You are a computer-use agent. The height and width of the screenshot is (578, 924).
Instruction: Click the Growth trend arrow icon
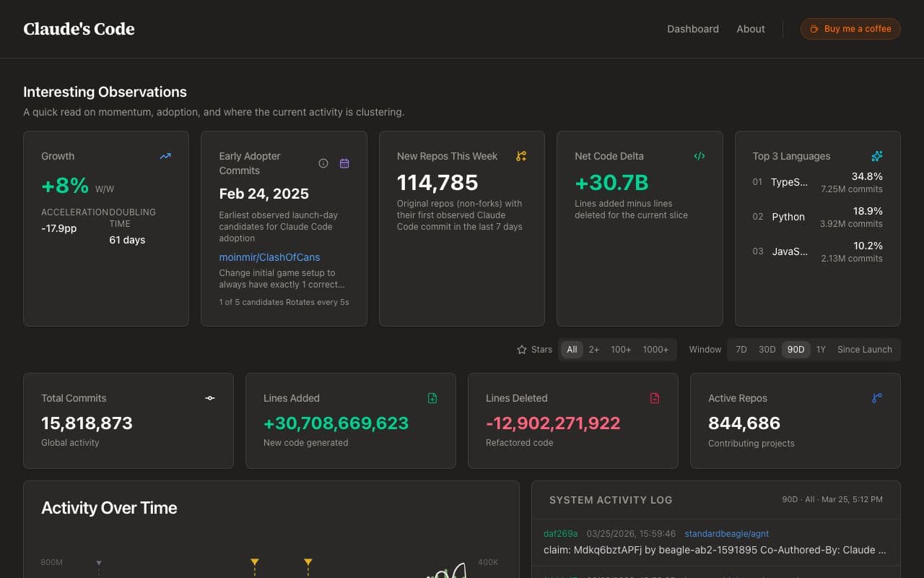[x=165, y=156]
